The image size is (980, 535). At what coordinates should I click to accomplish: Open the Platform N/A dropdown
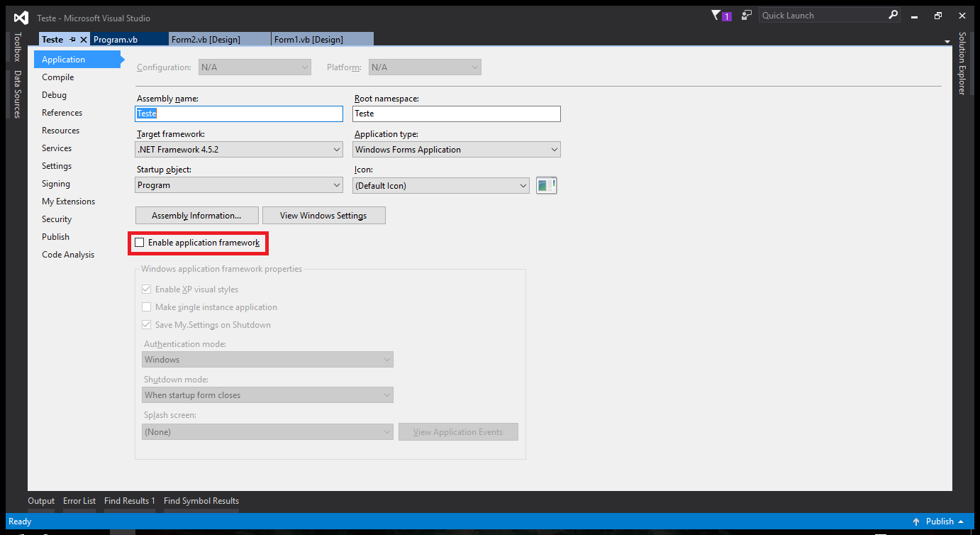coord(425,67)
